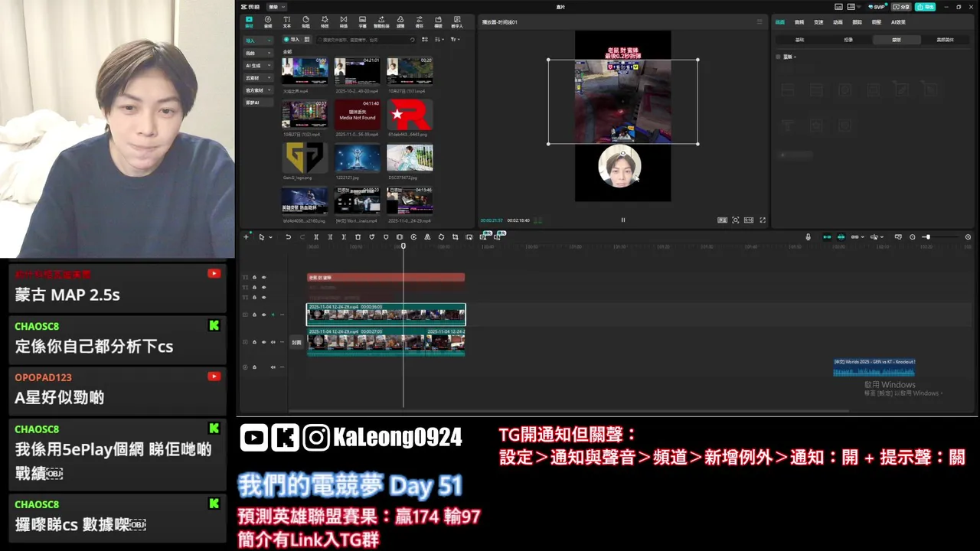Select the Gen.G_logo.png thumbnail
This screenshot has width=980, height=551.
(x=305, y=158)
